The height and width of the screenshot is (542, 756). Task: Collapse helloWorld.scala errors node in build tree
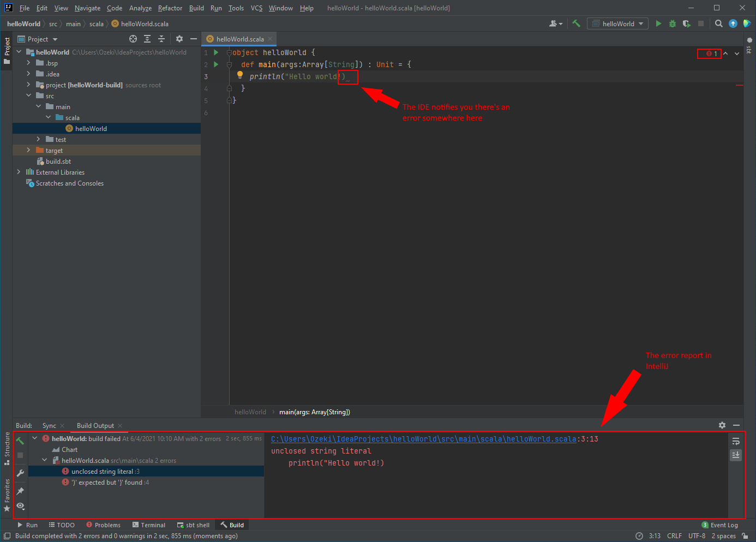(x=45, y=460)
